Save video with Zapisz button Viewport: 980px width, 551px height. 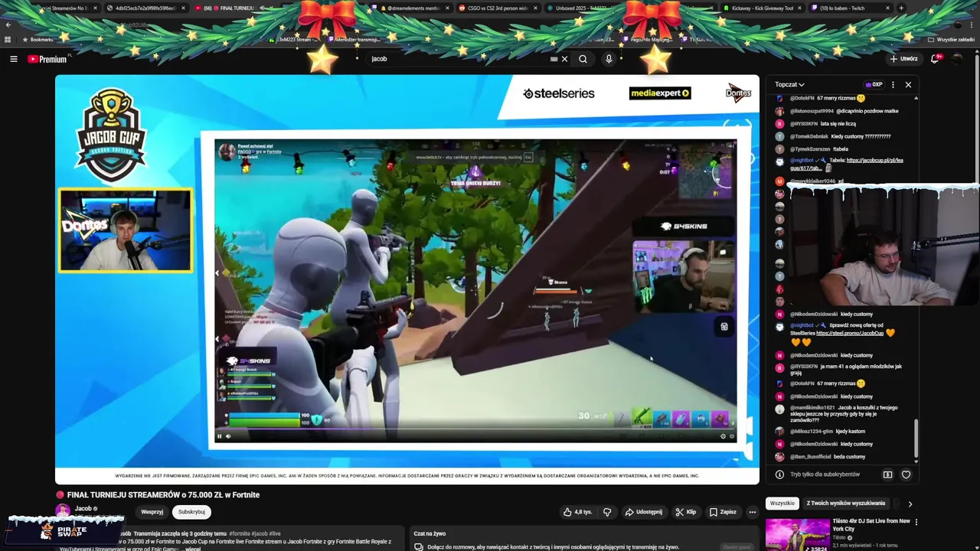723,512
